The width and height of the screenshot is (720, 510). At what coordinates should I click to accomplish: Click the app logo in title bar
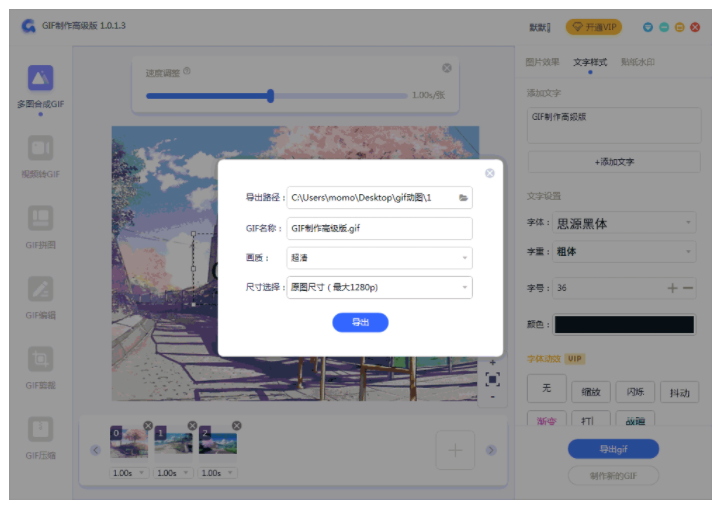[x=29, y=26]
